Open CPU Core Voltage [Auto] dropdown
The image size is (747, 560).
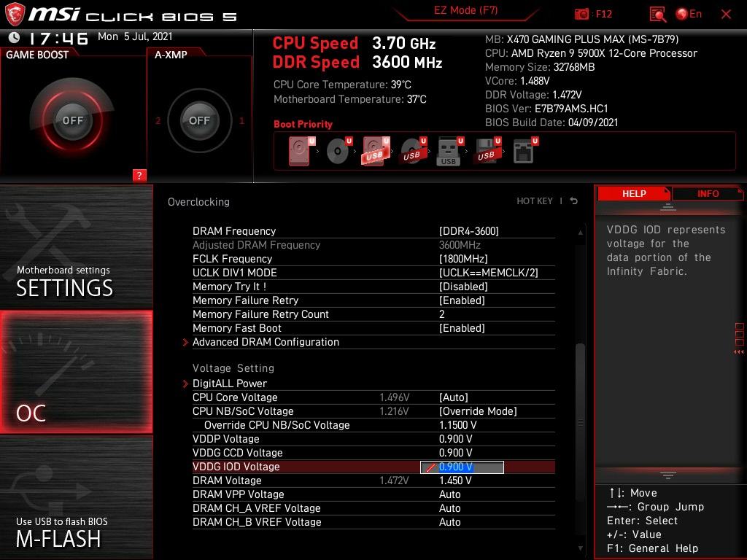[453, 397]
